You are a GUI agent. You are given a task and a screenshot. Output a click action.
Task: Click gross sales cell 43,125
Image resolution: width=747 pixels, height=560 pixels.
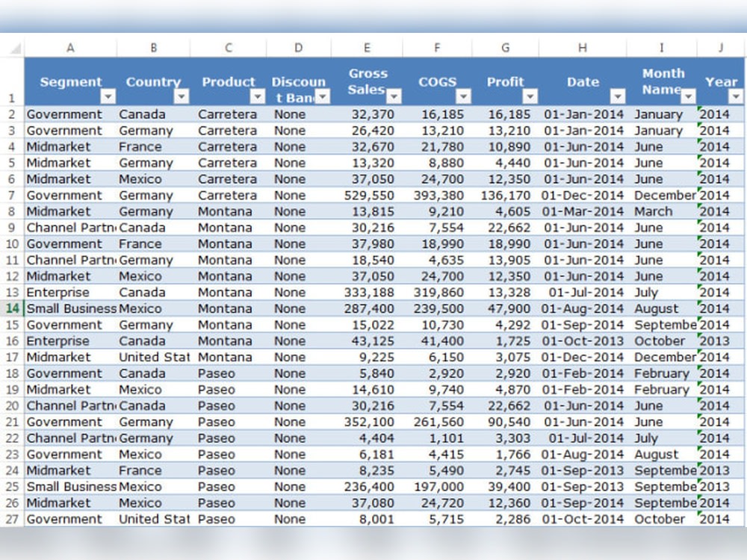click(367, 341)
